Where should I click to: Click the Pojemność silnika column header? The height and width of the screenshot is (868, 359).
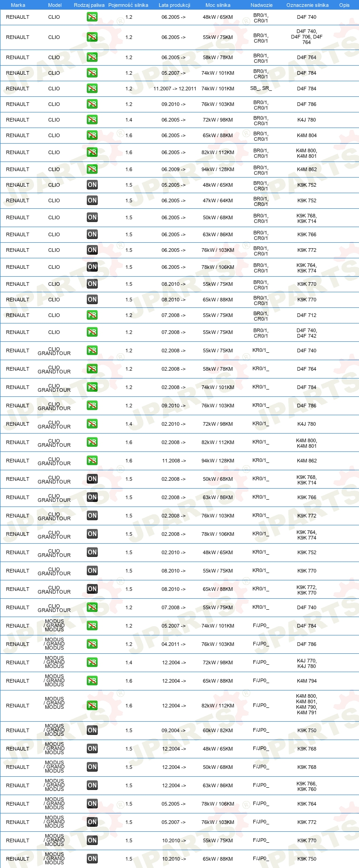tap(128, 5)
